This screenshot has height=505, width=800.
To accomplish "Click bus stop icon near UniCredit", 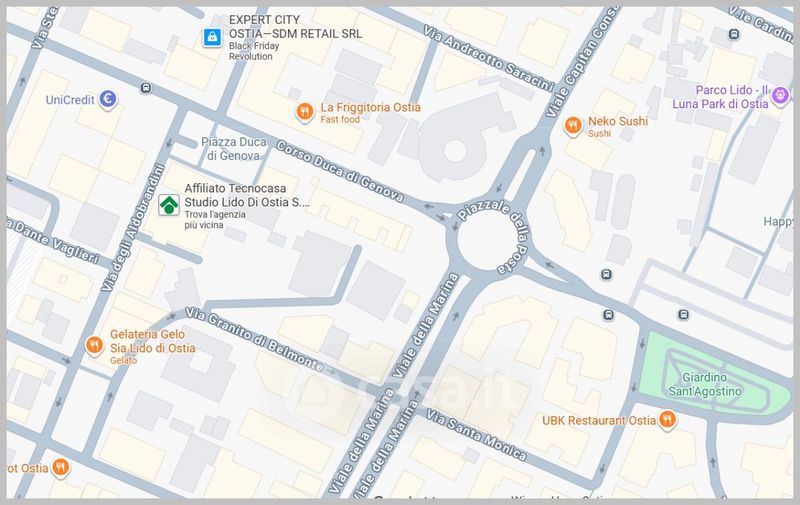I will (146, 88).
